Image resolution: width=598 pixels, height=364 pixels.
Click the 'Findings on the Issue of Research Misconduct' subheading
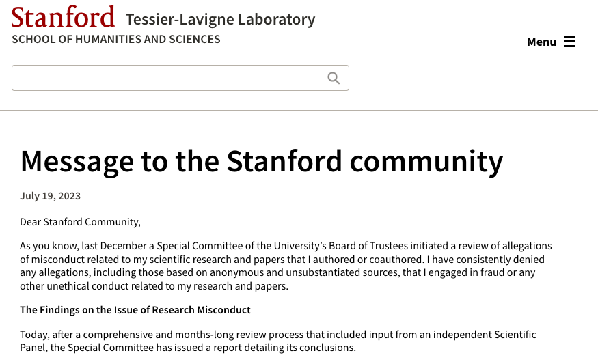pos(135,310)
